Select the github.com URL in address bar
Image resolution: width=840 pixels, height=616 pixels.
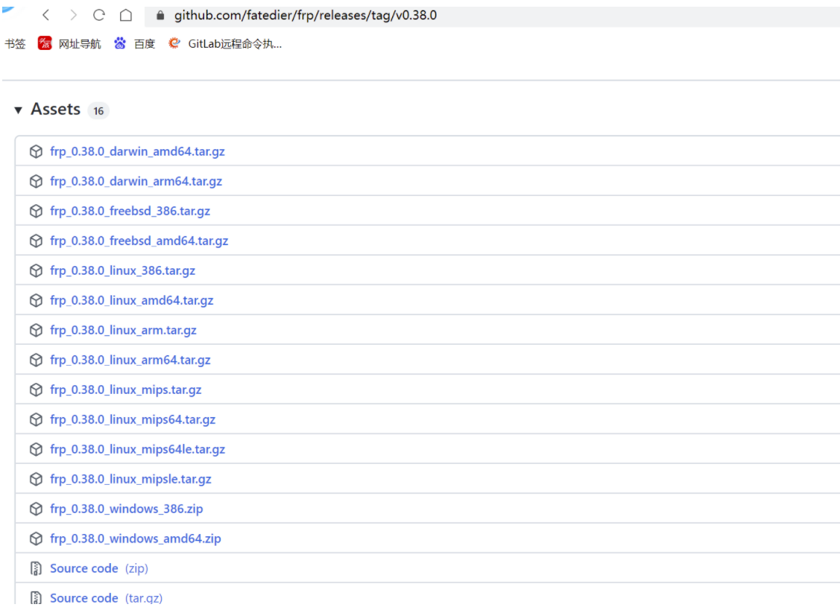(x=306, y=15)
